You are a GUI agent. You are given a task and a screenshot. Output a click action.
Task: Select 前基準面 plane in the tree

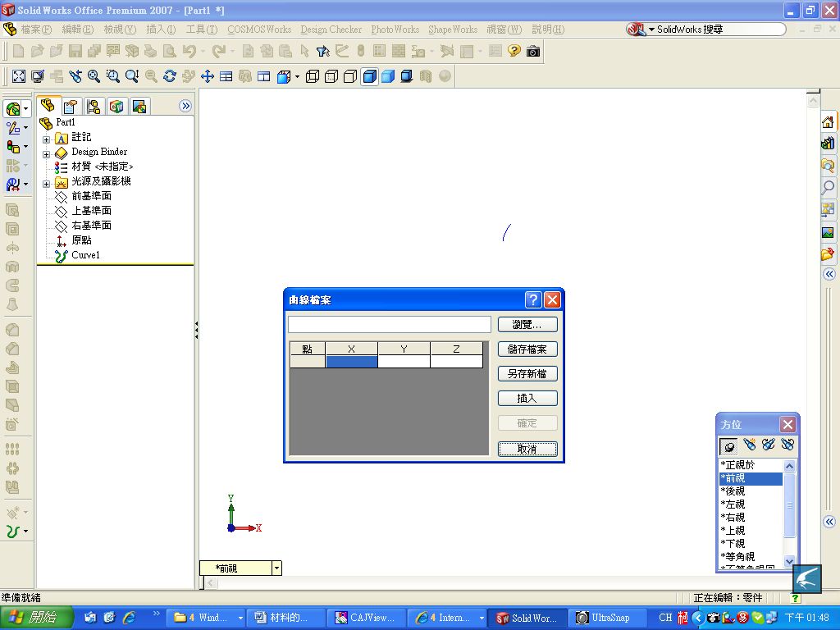tap(92, 196)
